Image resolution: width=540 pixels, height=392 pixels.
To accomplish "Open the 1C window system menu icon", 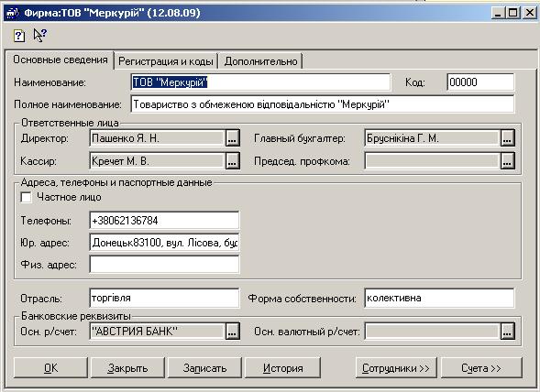I will 13,13.
